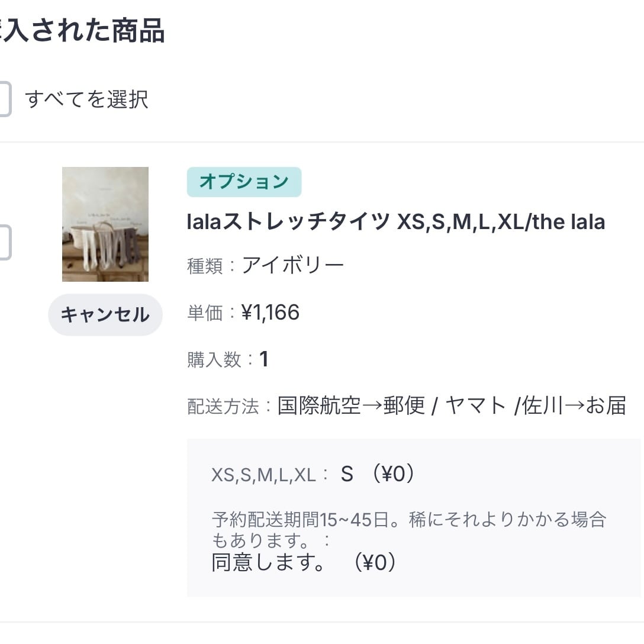644x644 pixels.
Task: Click the 購入数 field label
Action: tap(214, 360)
